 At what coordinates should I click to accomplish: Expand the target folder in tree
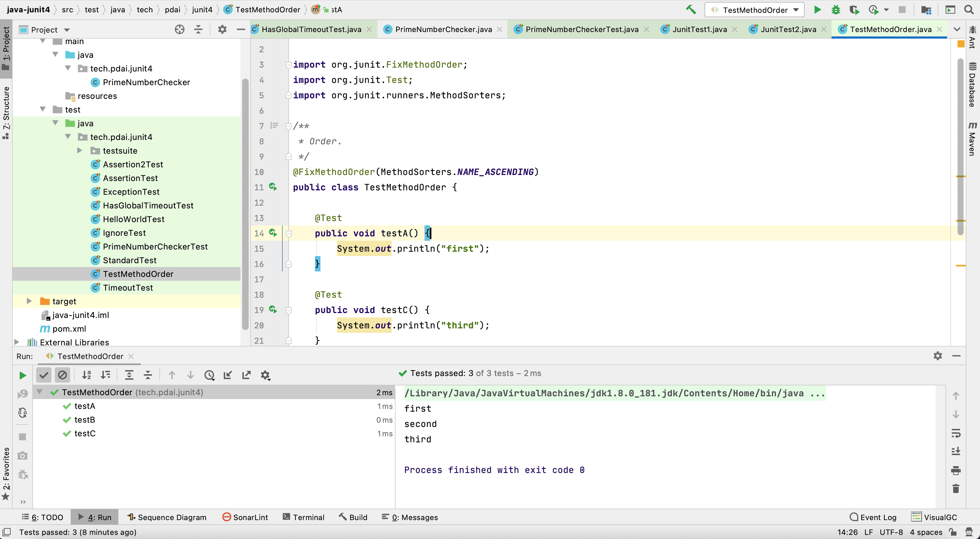[29, 301]
